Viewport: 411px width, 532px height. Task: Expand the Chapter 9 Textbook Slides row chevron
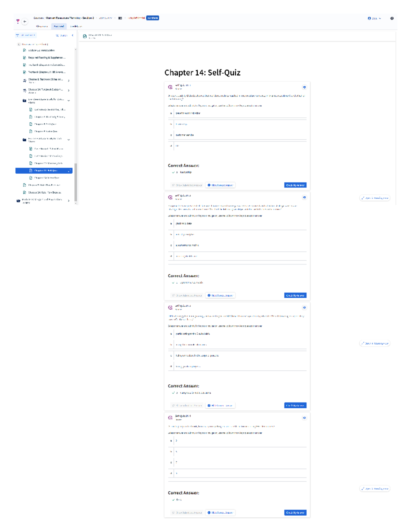(69, 81)
